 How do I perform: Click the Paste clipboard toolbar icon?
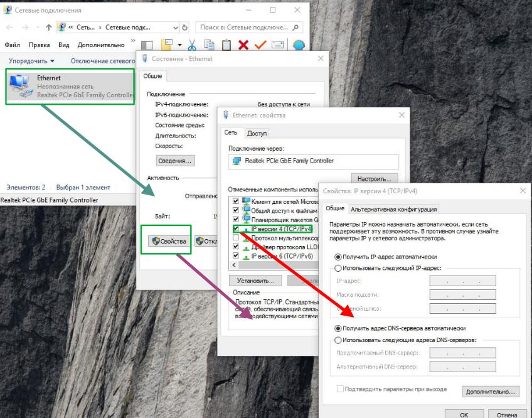point(226,45)
